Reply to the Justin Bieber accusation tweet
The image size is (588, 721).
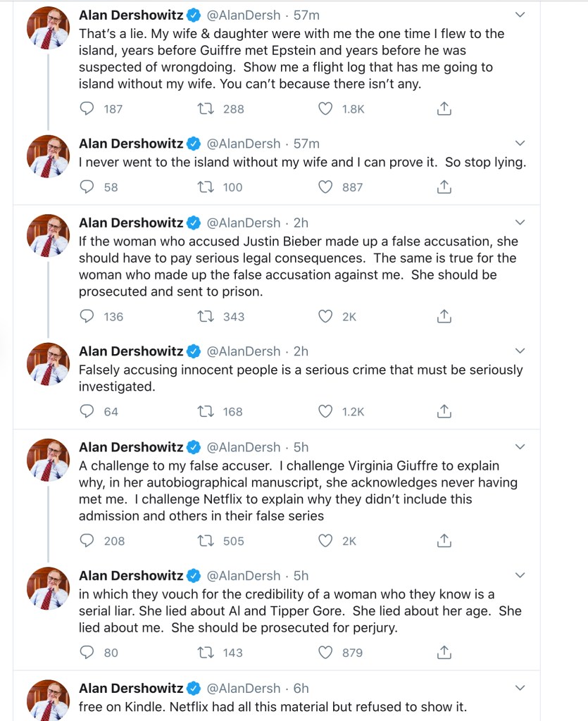pyautogui.click(x=87, y=316)
